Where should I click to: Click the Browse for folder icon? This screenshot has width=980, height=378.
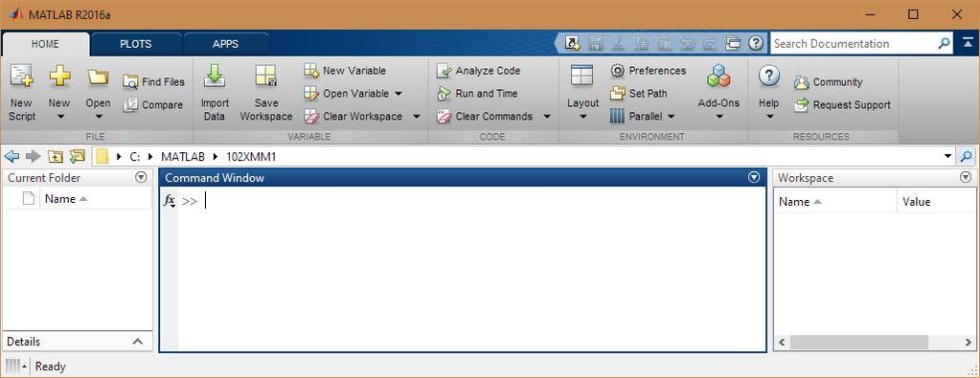[77, 156]
